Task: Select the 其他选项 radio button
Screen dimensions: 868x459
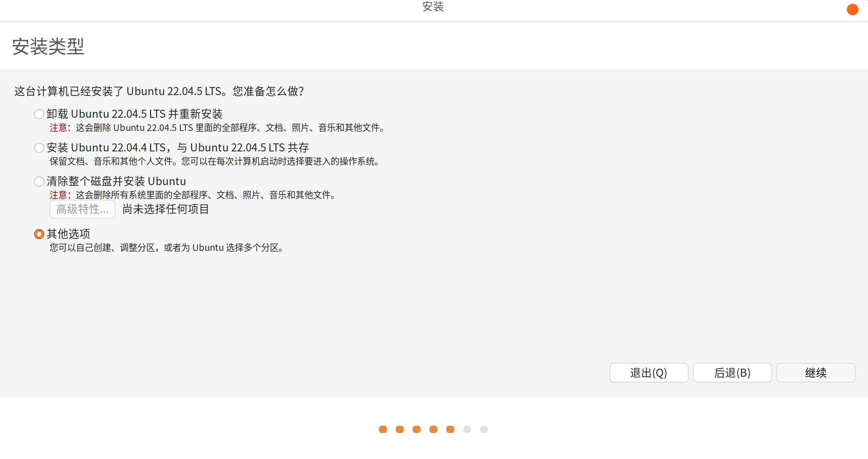Action: 39,234
